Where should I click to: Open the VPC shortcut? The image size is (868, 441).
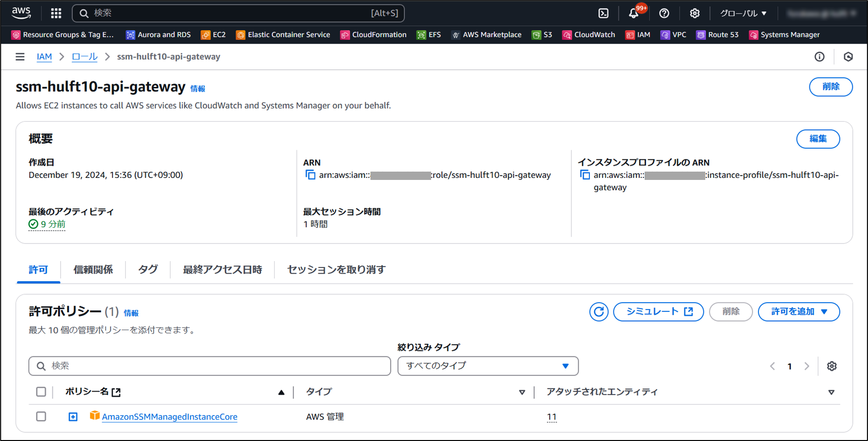[673, 35]
